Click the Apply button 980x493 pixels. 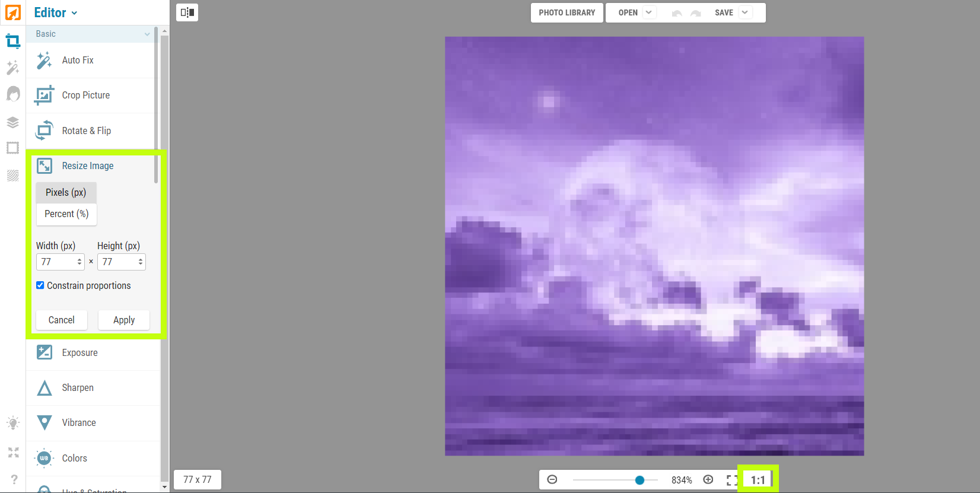[124, 320]
